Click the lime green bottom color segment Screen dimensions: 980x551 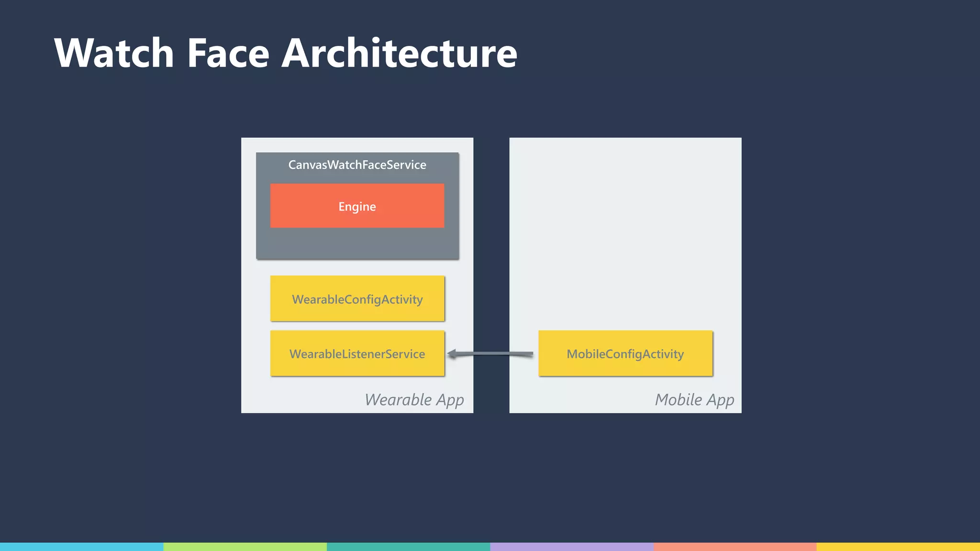pyautogui.click(x=245, y=547)
